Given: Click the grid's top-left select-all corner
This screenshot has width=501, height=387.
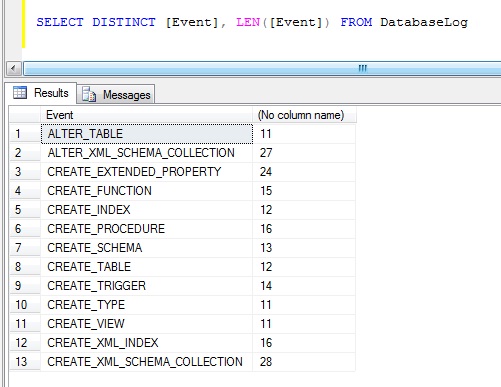Looking at the screenshot, I should [25, 115].
